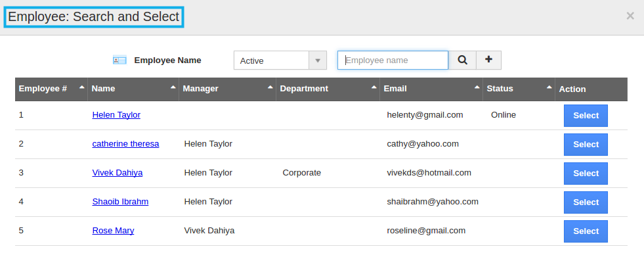Click manager Helen Taylor in Shaoib Ibrahm row
The image size is (644, 257).
tap(208, 202)
